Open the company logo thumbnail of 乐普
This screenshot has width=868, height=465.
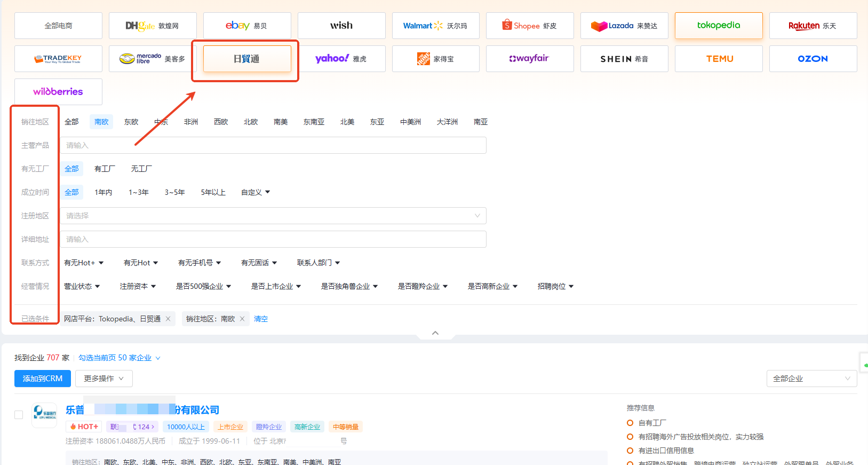[44, 415]
